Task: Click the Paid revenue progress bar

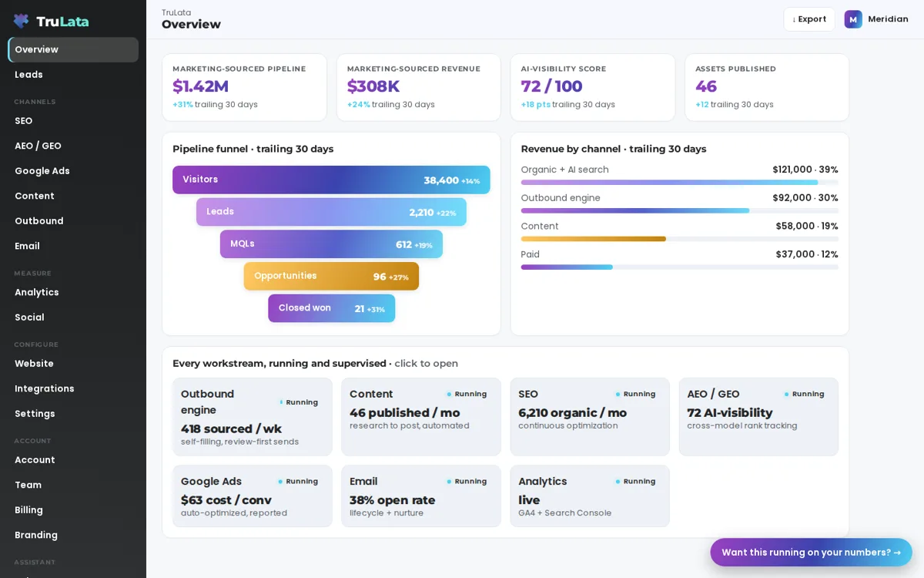Action: [679, 267]
